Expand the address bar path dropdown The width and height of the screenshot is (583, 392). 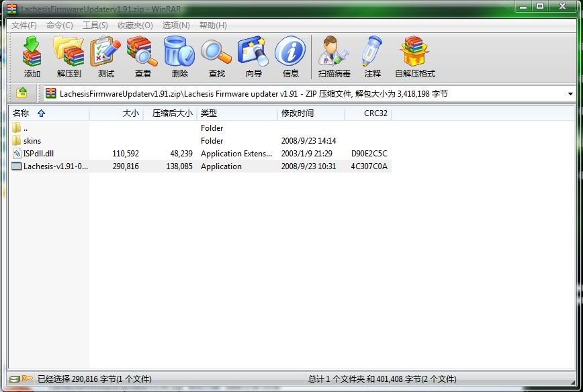(x=570, y=93)
